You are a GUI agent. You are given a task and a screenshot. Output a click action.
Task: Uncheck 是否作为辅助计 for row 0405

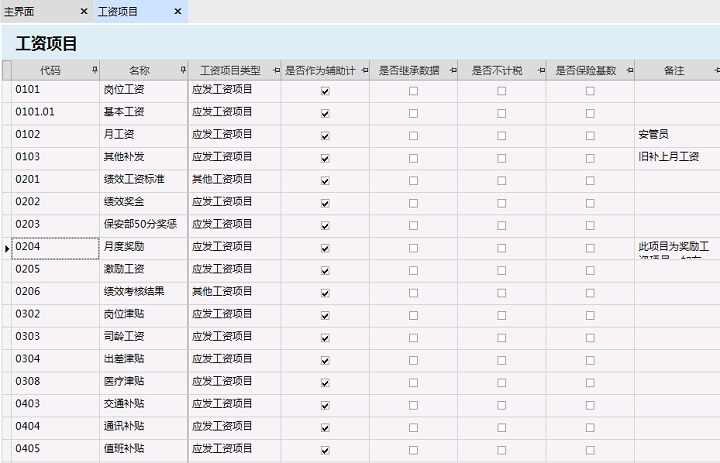point(325,450)
